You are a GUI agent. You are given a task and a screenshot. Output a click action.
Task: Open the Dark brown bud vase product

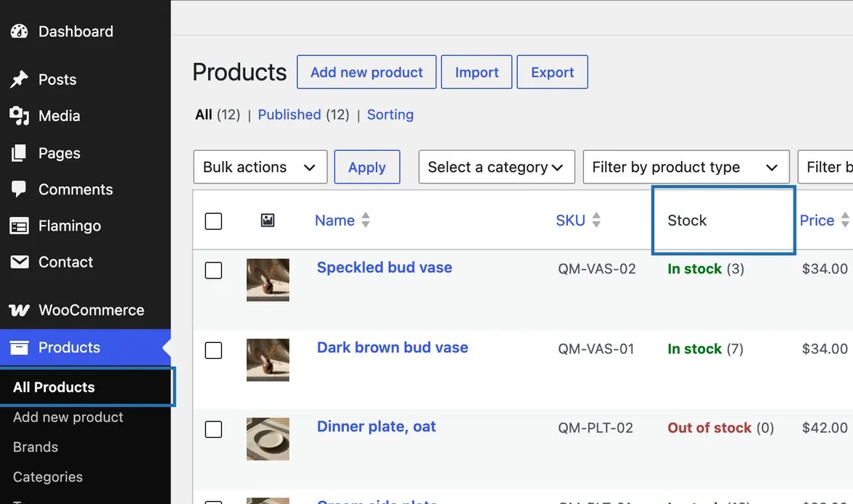tap(392, 347)
